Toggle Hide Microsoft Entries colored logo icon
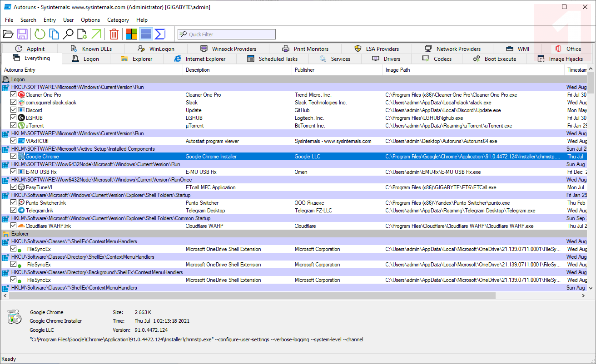The image size is (596, 364). [132, 34]
